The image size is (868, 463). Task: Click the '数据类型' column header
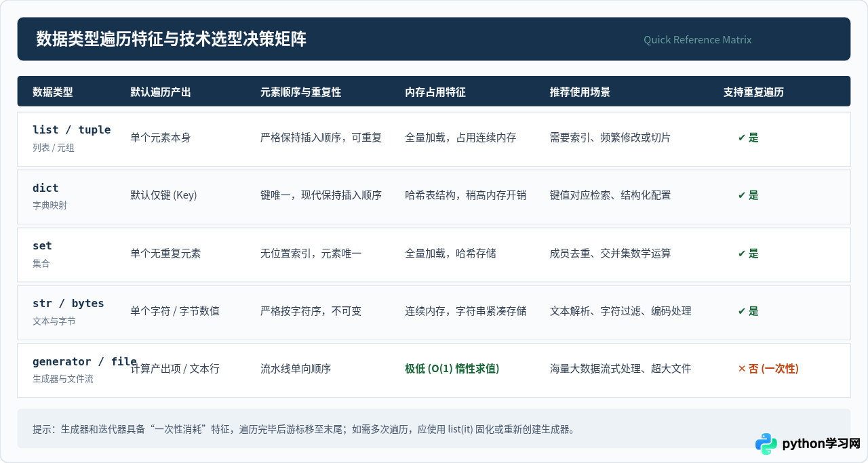pyautogui.click(x=53, y=92)
